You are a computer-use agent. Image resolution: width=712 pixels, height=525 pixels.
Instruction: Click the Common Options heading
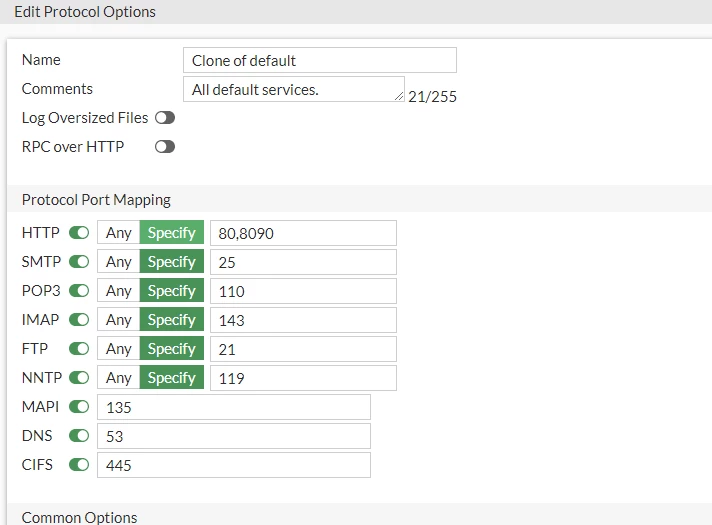coord(79,518)
